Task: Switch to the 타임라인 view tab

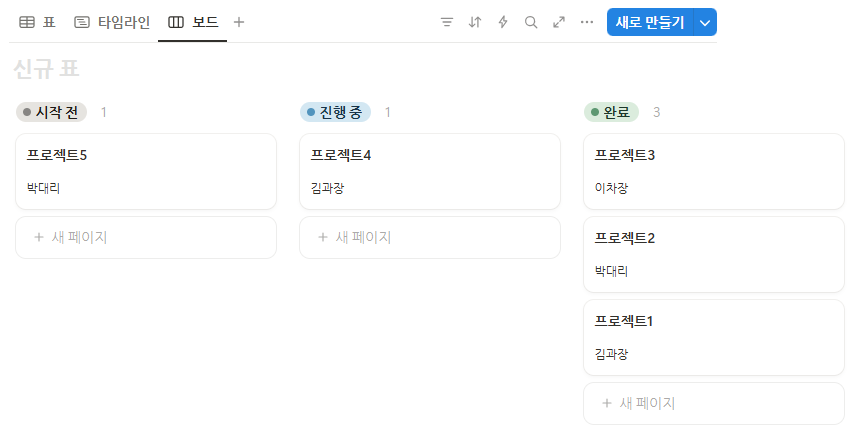Action: point(112,22)
